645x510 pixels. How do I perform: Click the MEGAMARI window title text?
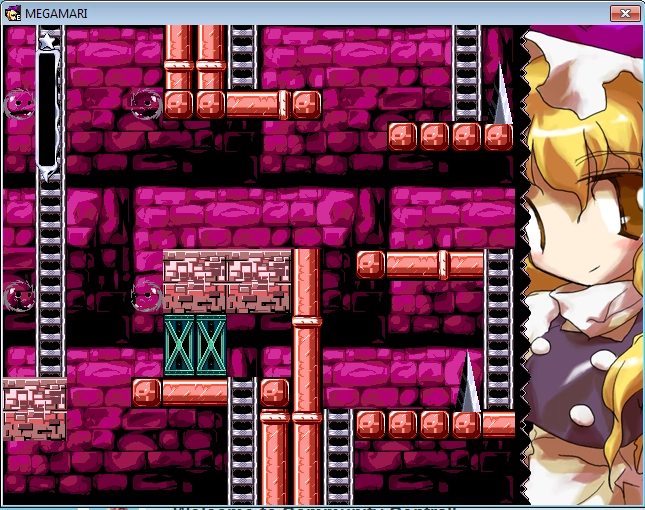tap(56, 14)
